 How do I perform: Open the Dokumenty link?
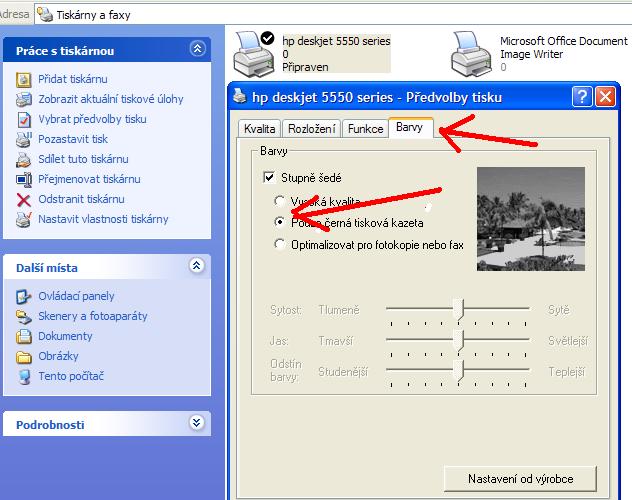65,336
